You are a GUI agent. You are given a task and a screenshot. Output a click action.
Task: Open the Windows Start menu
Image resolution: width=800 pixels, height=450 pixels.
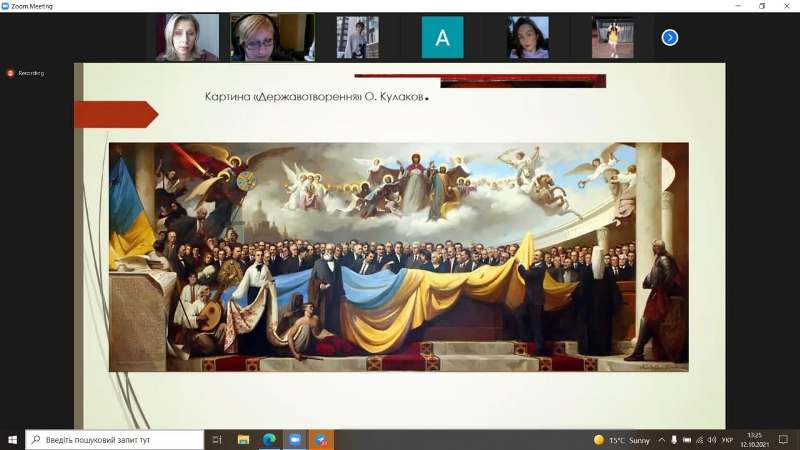pos(12,440)
